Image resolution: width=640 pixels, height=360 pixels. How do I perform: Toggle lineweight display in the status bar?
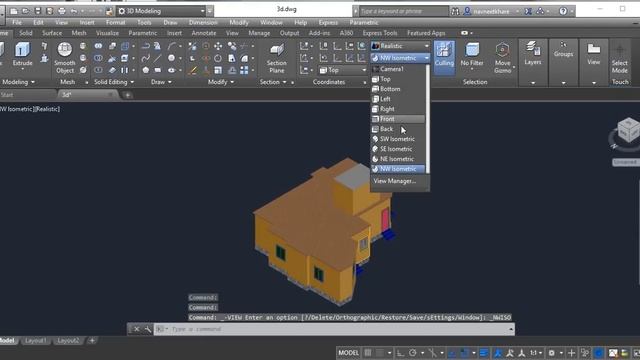pyautogui.click(x=484, y=353)
